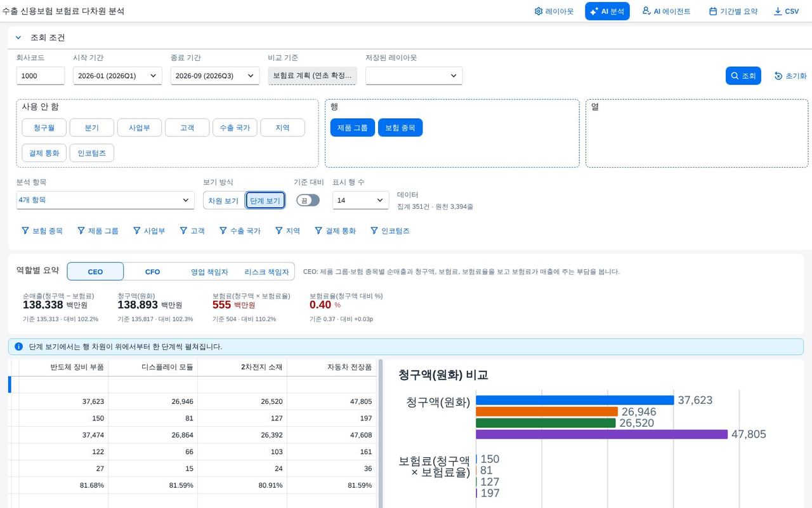Select the 분기 dimension chip
The height and width of the screenshot is (508, 812).
tap(92, 128)
